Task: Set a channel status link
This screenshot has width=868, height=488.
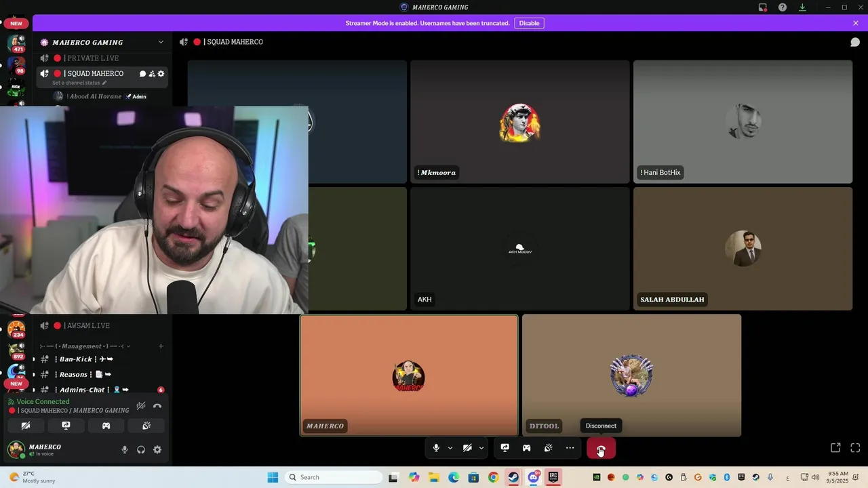Action: 79,83
